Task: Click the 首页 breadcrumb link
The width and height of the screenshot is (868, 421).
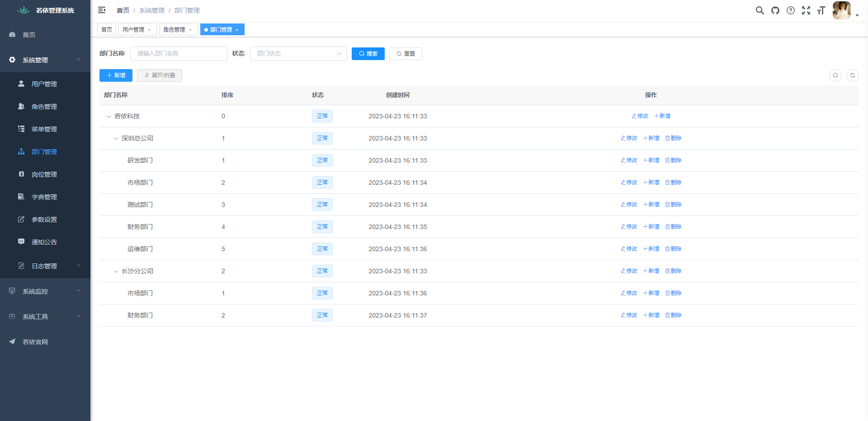Action: point(123,10)
